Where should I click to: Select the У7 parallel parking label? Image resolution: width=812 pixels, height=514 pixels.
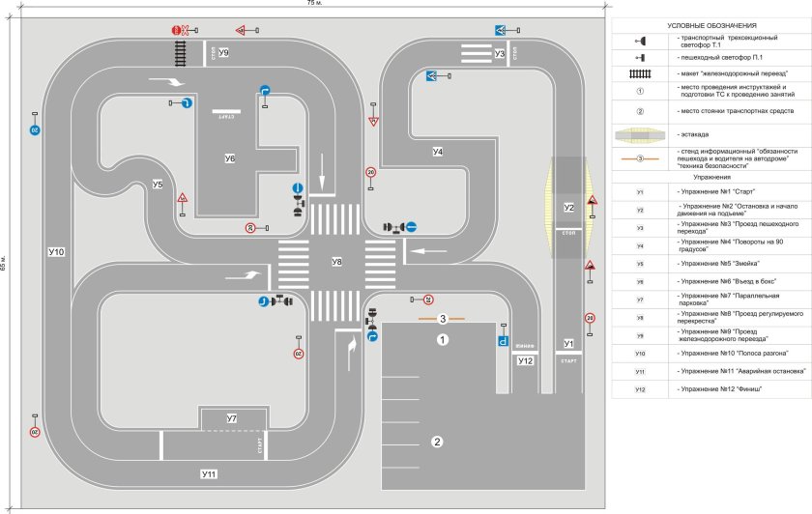coord(232,418)
